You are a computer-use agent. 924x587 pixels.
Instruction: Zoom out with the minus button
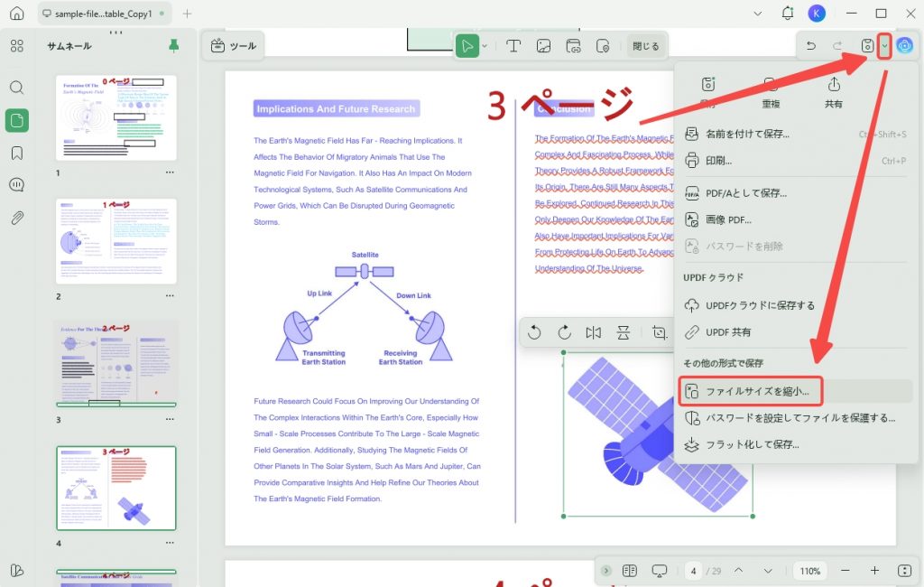point(845,571)
